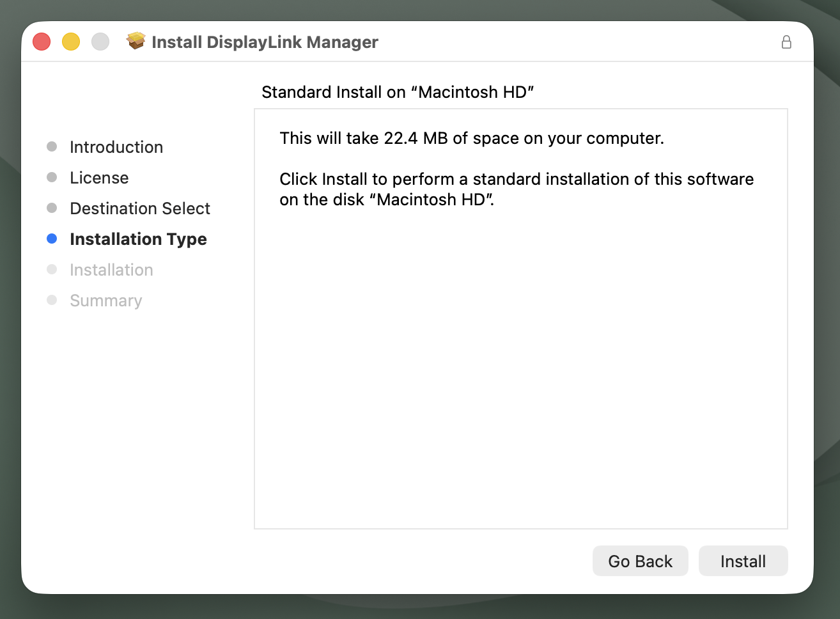Click the Go Back button
This screenshot has width=840, height=619.
pyautogui.click(x=640, y=561)
